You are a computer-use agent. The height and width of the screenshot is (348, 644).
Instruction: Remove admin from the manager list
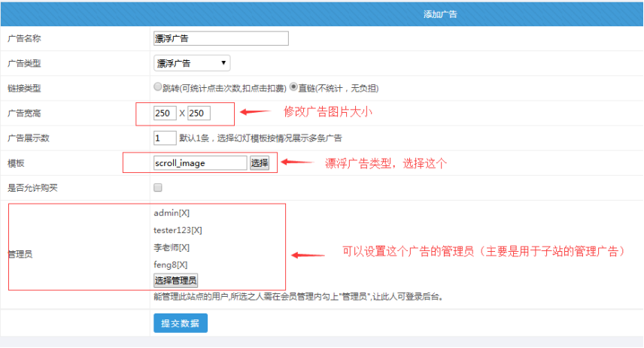point(184,213)
